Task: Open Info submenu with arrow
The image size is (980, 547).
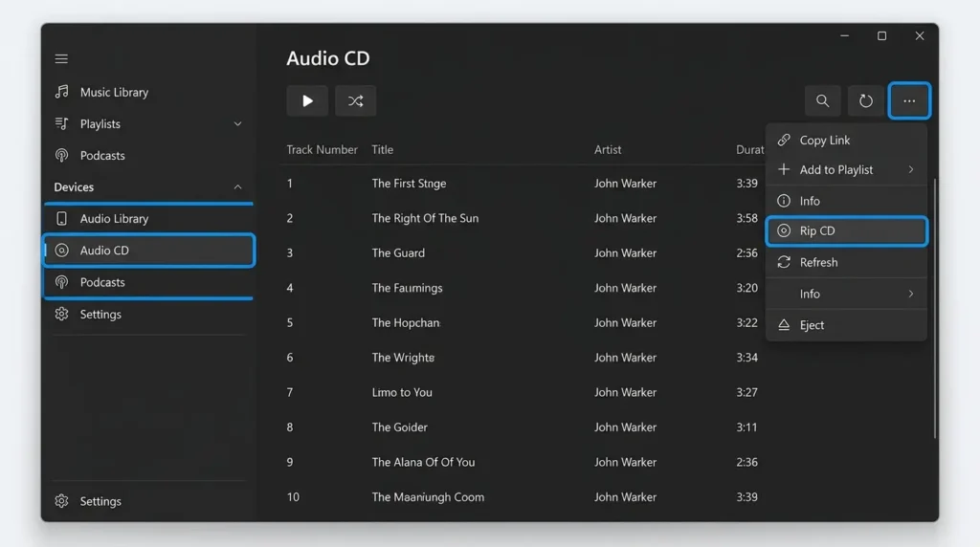Action: coord(846,294)
